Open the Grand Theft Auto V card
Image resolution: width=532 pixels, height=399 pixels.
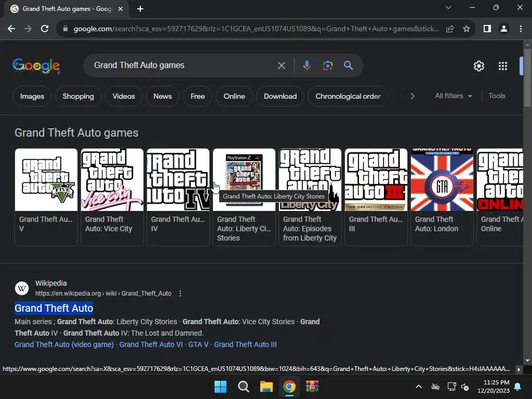(x=46, y=197)
